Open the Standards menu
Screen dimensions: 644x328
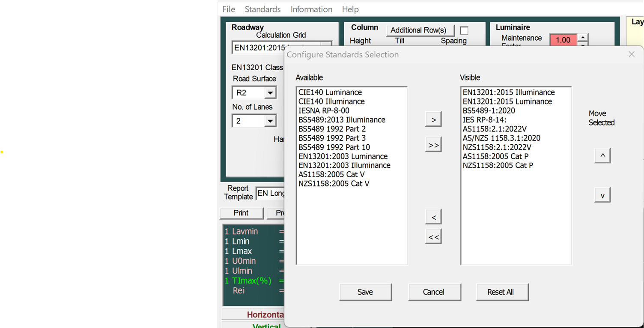(262, 9)
